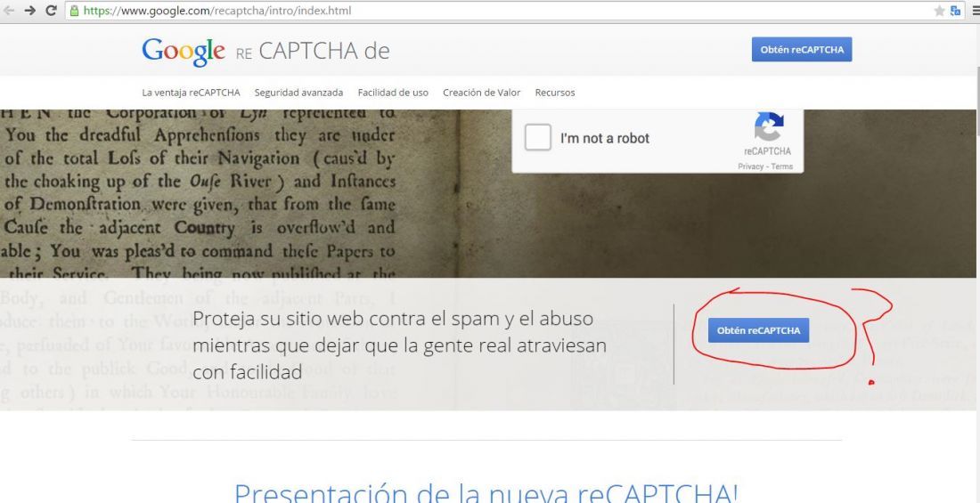Open Facilidad de uso nav item
This screenshot has height=503, width=980.
(x=393, y=93)
